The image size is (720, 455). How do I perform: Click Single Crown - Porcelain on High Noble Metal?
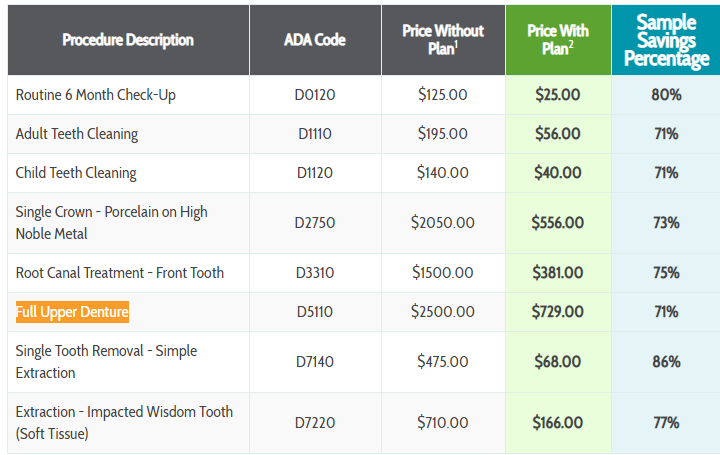tap(112, 223)
